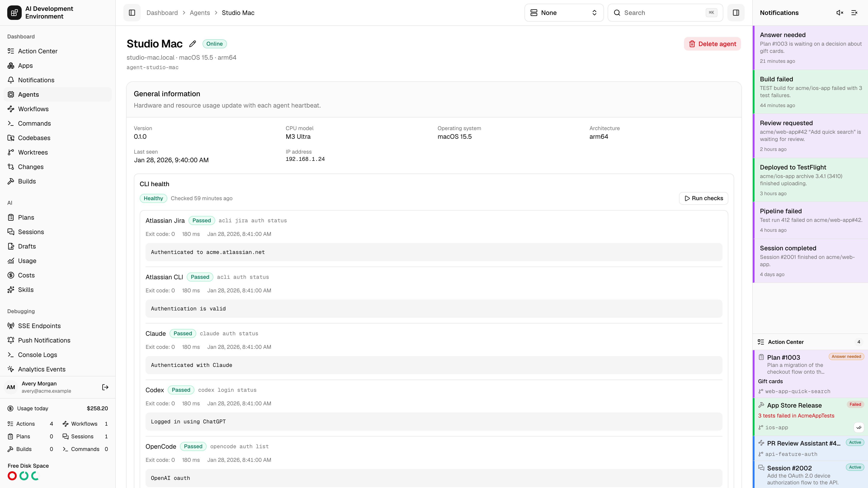Click the Drafts icon in sidebar
Image resolution: width=868 pixels, height=488 pixels.
pos(11,246)
